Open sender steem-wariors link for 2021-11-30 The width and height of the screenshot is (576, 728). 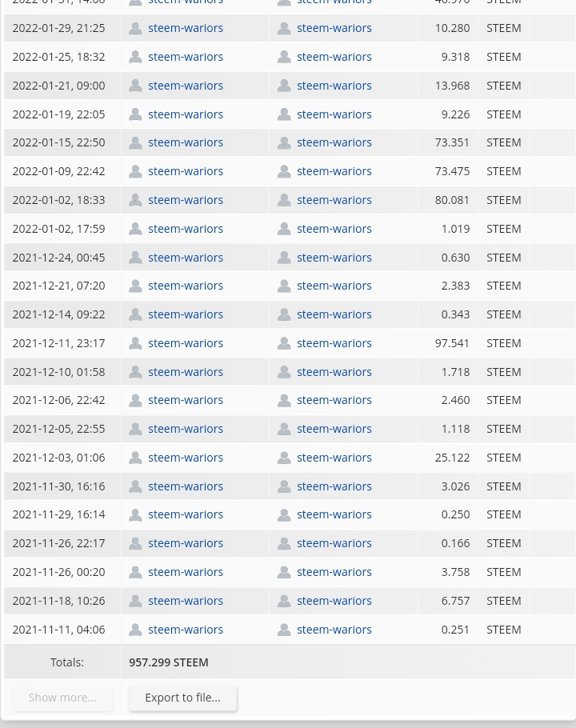186,486
